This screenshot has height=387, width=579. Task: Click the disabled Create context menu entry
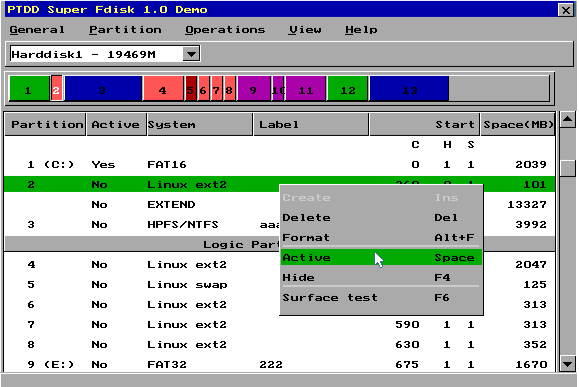click(x=381, y=198)
